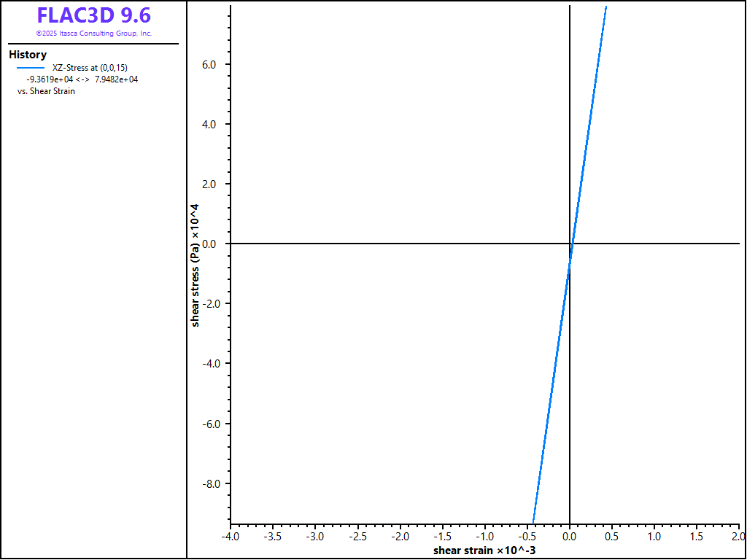Select the -8.0 tick label on the y-axis

[208, 483]
